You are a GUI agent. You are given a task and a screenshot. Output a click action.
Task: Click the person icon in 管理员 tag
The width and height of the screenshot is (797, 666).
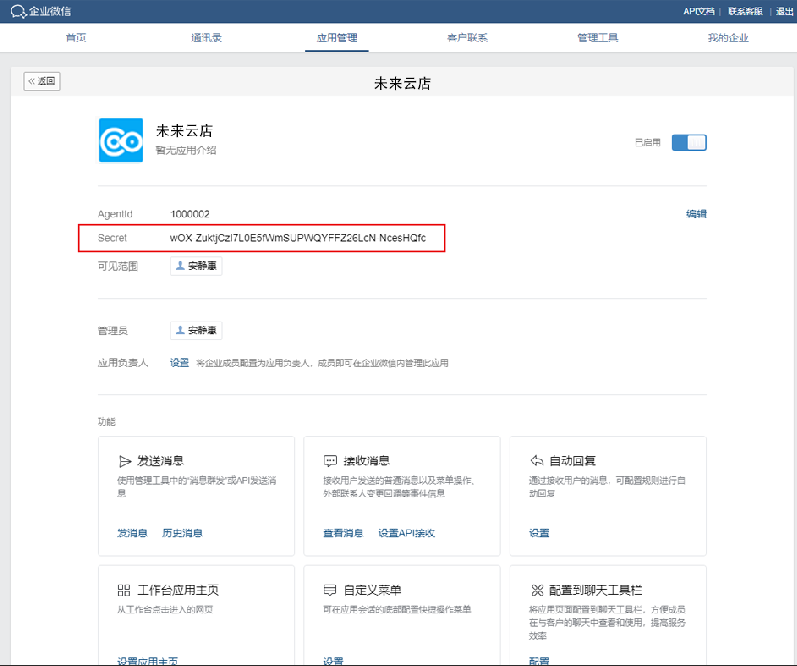click(180, 330)
